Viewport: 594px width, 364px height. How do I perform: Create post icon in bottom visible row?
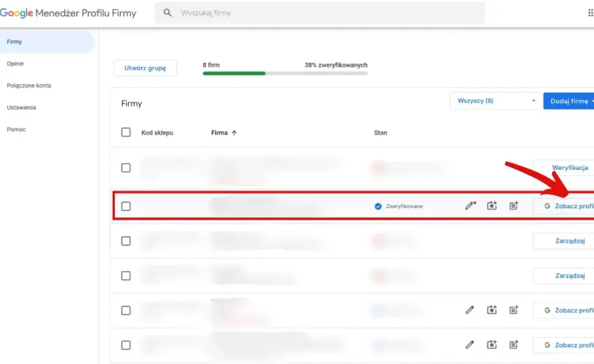click(514, 344)
